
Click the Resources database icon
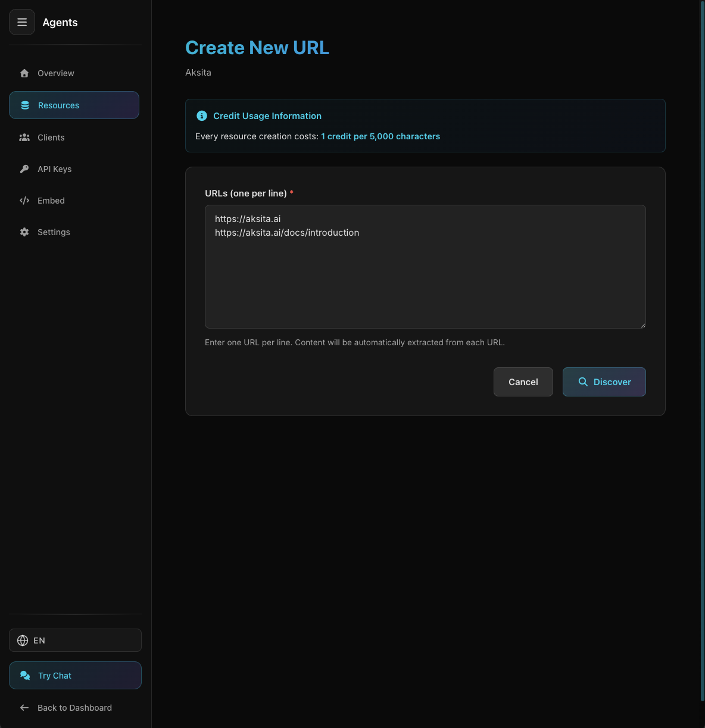click(x=24, y=105)
